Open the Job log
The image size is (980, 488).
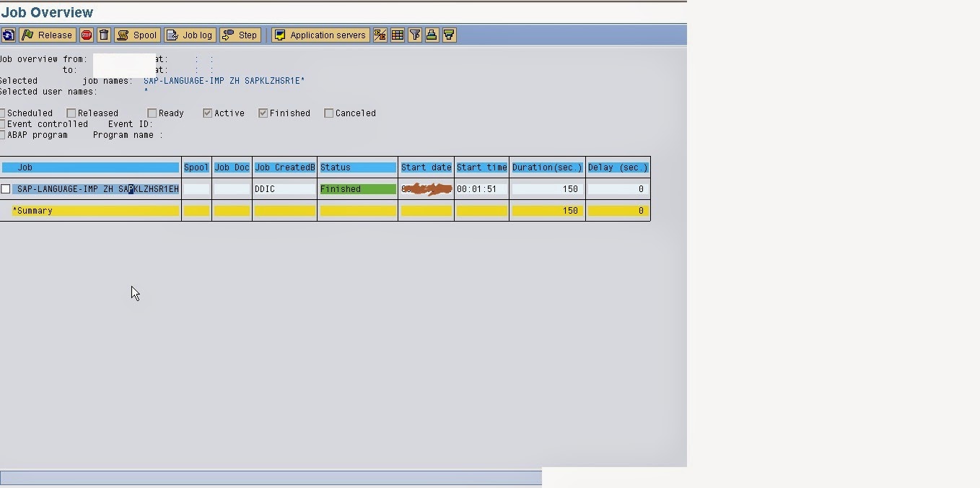tap(189, 35)
